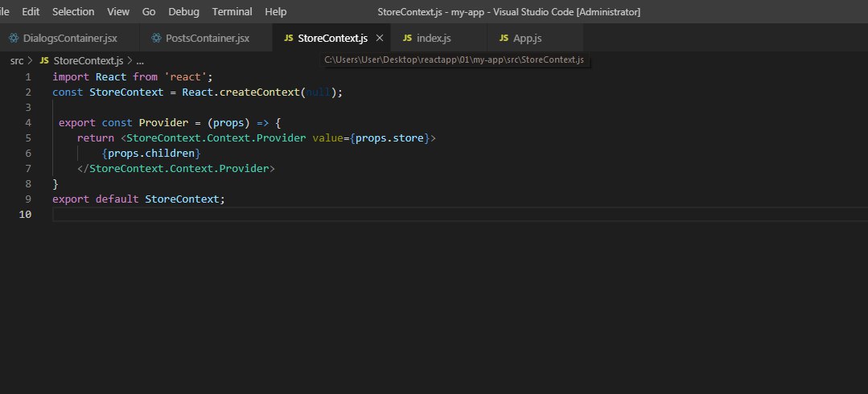Switch to the PostsContainer.jsx tab
The height and width of the screenshot is (394, 868).
click(208, 39)
